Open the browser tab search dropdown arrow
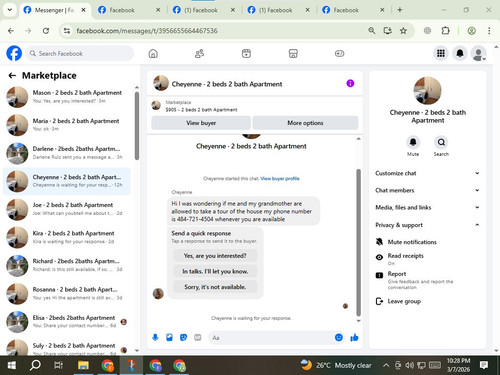 pyautogui.click(x=10, y=10)
